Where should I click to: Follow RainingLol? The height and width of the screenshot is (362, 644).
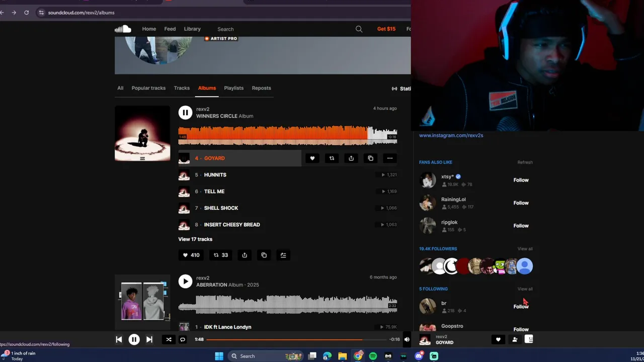[x=521, y=203]
